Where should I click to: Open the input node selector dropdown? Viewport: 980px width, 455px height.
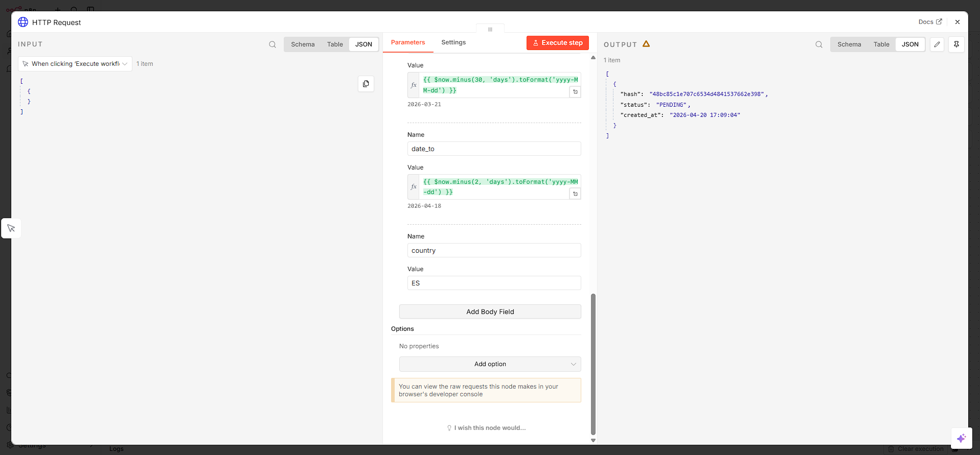point(75,64)
